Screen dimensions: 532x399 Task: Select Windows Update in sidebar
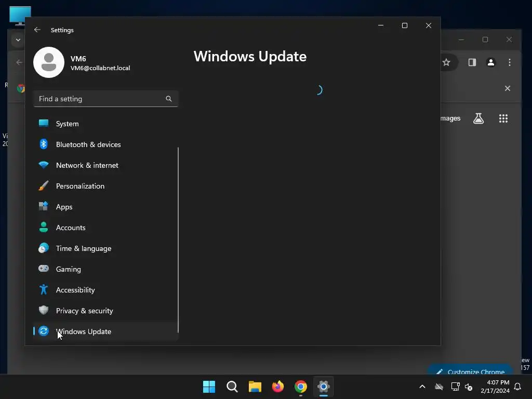click(106, 331)
